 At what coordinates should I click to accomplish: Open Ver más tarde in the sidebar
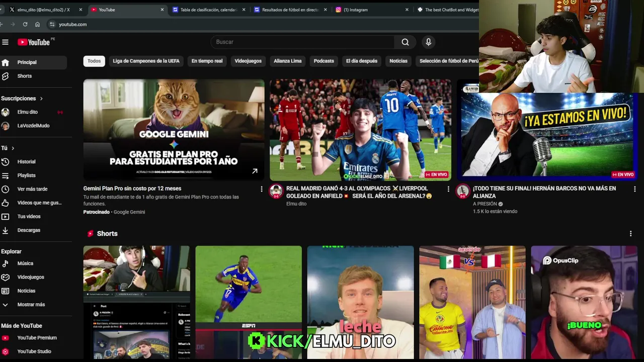33,189
